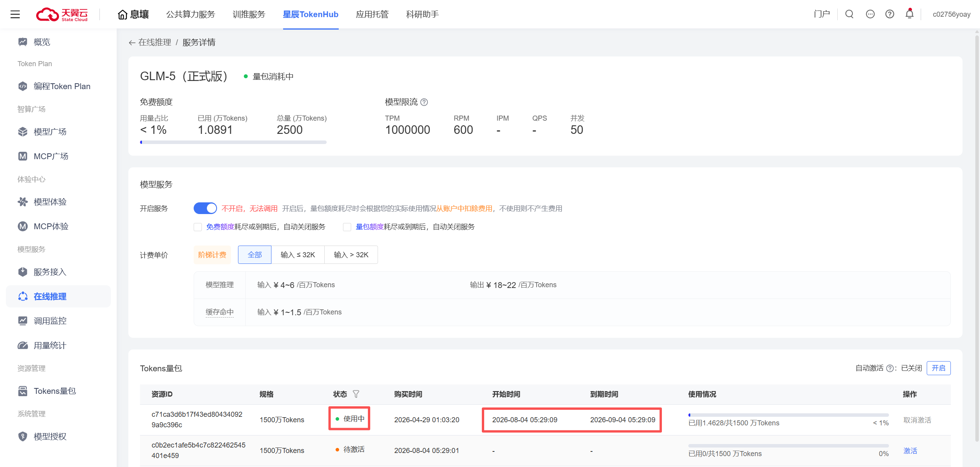The height and width of the screenshot is (467, 980).
Task: Click resource ID c71ca3d6b17f43ed804340929a9c396c
Action: [x=197, y=420]
